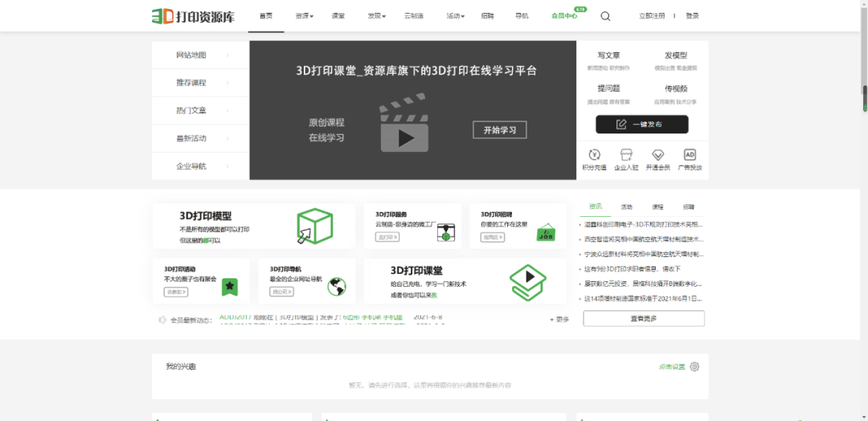Click the speaker icon beside 会员最新动态
Screen dimensions: 868x421
pos(162,320)
